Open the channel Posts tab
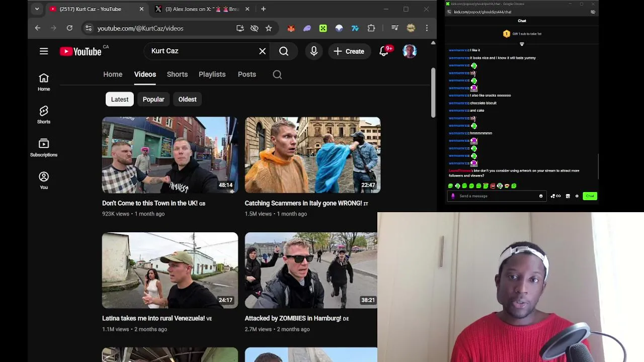Viewport: 644px width, 362px height. (247, 74)
